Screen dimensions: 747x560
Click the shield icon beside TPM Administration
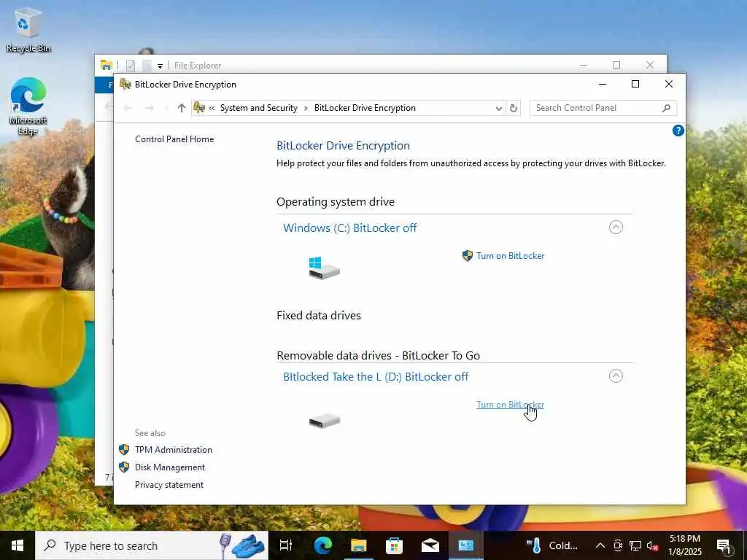click(124, 449)
